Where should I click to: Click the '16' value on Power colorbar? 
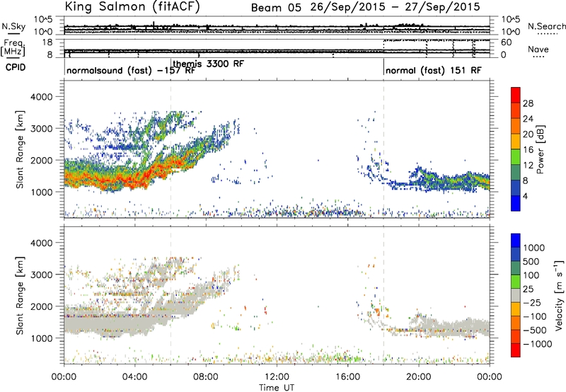tap(528, 150)
